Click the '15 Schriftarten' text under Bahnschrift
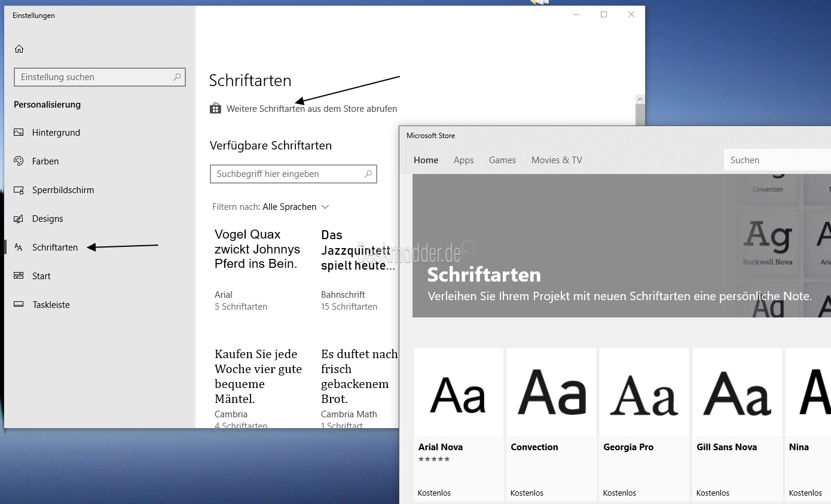The image size is (831, 504). [349, 307]
